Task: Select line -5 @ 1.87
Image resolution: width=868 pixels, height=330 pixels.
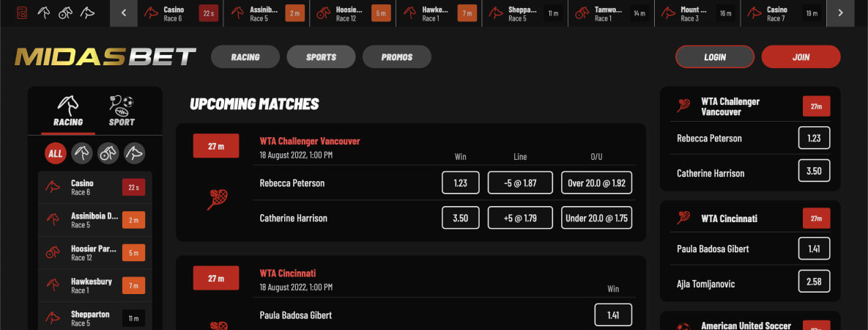Action: tap(520, 183)
